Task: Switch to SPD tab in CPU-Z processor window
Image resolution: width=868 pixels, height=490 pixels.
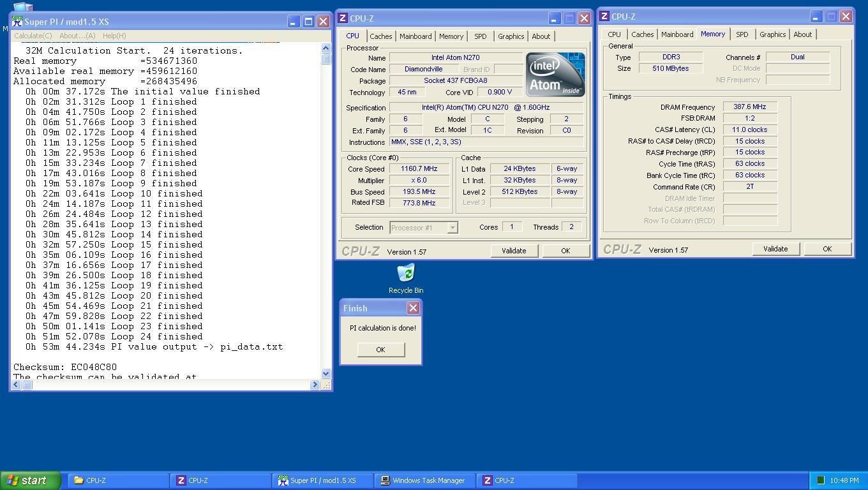Action: pyautogui.click(x=480, y=36)
